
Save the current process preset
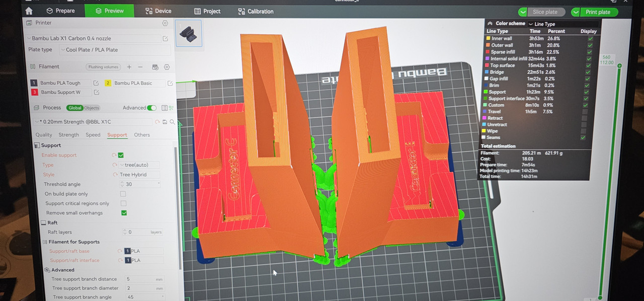165,122
